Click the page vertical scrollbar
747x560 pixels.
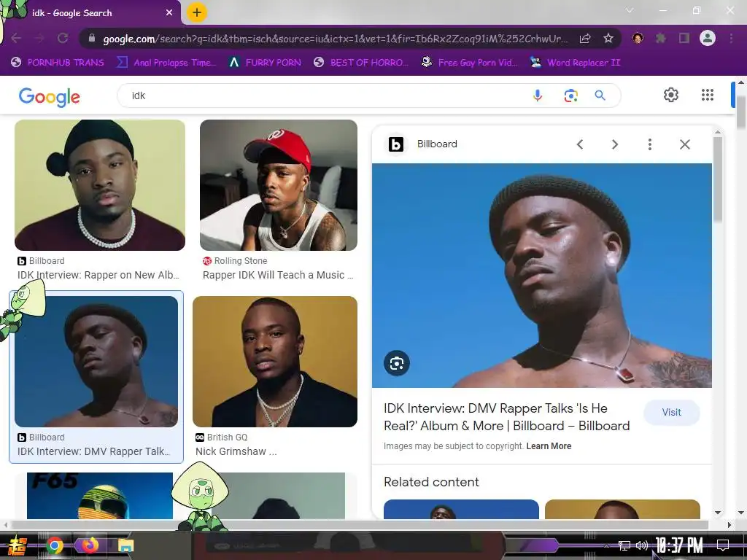[741, 112]
